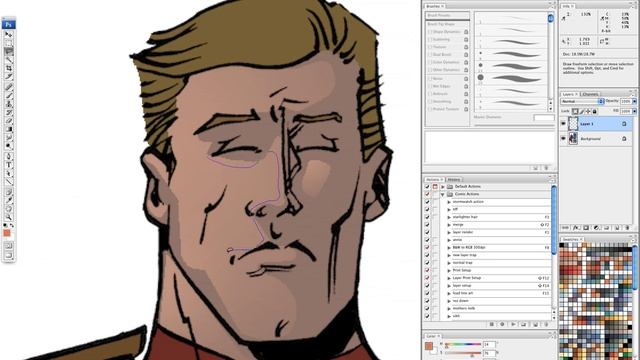Select the Hand tool
The width and height of the screenshot is (640, 360).
point(8,209)
